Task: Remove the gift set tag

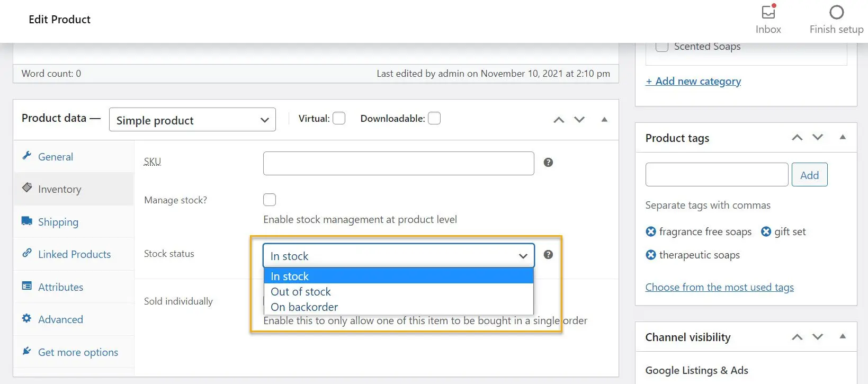Action: pos(766,231)
